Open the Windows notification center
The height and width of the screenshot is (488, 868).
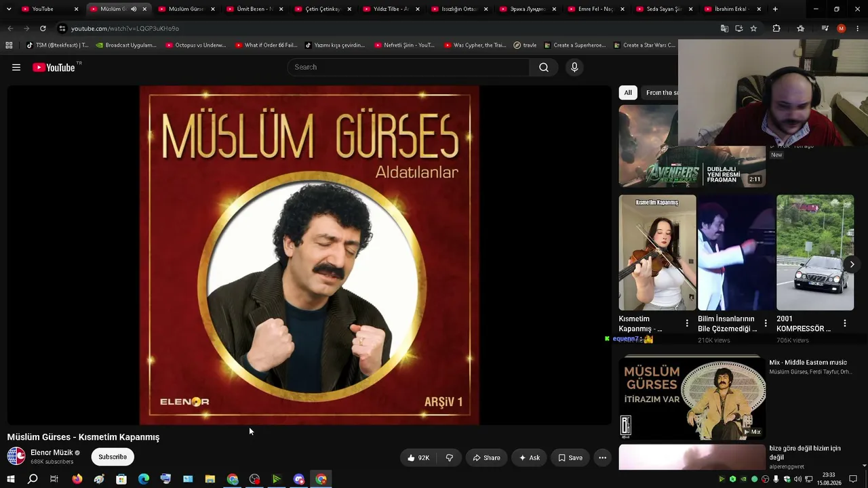pos(853,479)
